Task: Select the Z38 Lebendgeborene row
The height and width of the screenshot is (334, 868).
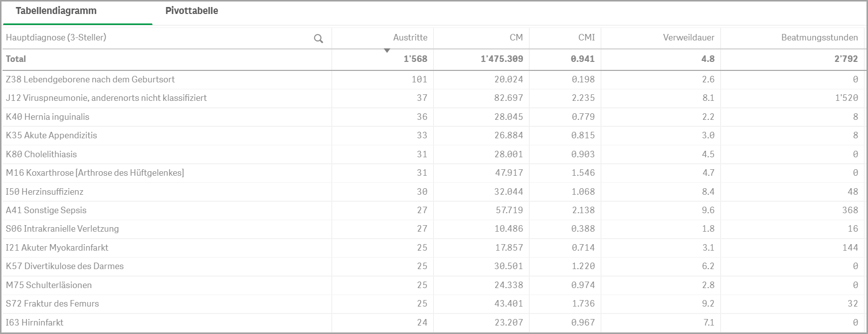Action: 90,79
